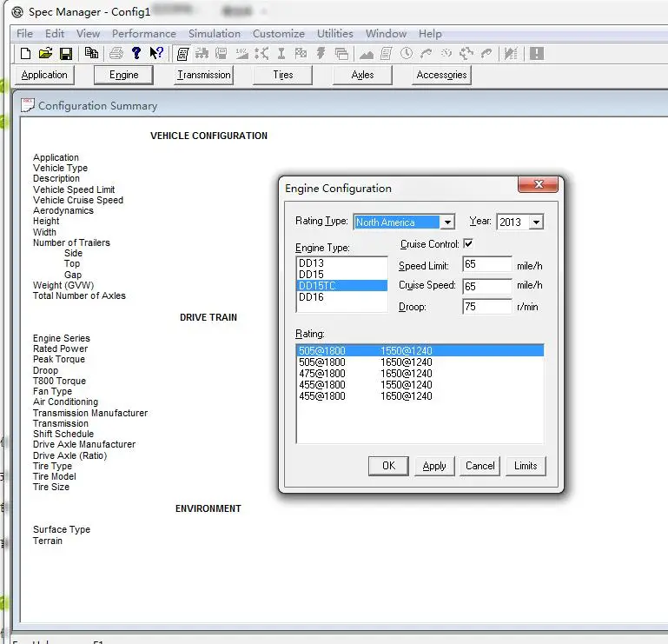
Task: Click the Accessories button
Action: pyautogui.click(x=442, y=75)
